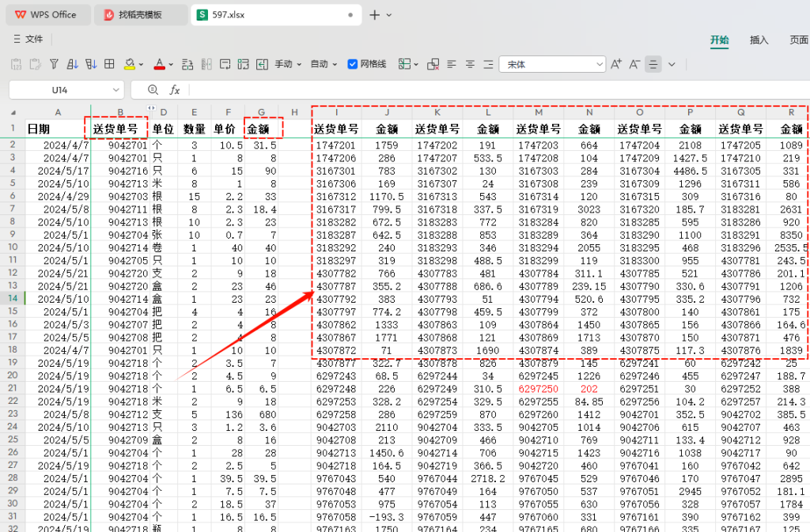Image resolution: width=810 pixels, height=532 pixels.
Task: Click the new tab plus button
Action: pos(375,15)
